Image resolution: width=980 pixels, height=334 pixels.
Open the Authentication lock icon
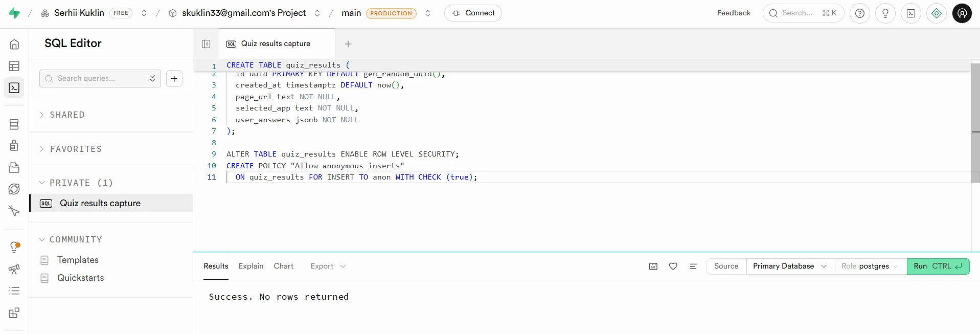click(x=14, y=145)
